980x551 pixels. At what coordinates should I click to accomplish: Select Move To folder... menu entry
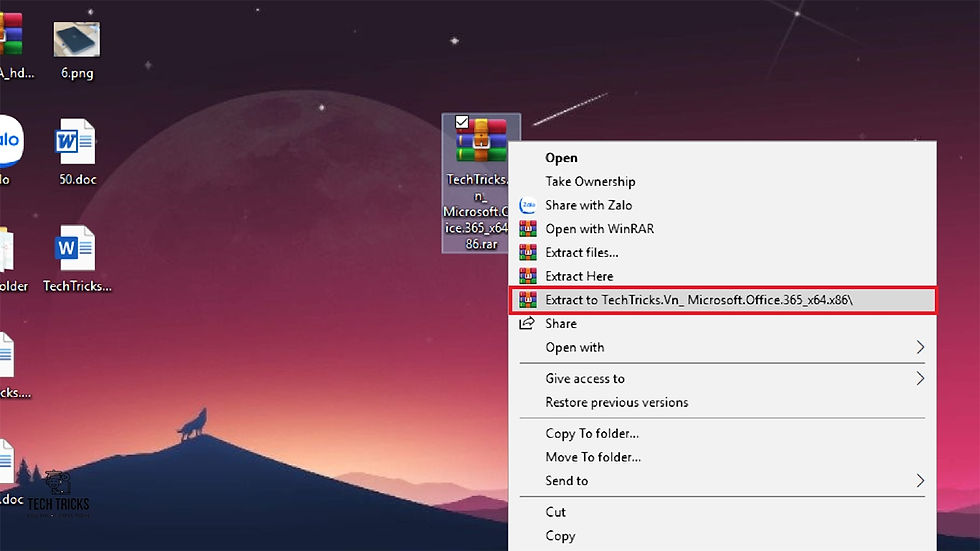[722, 457]
